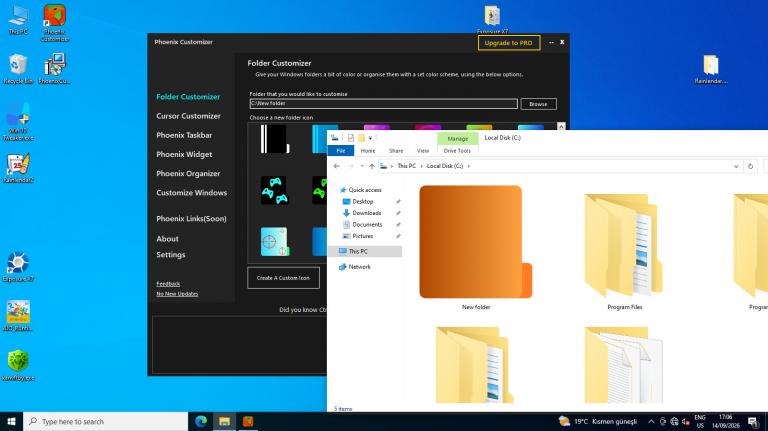Viewport: 768px width, 431px height.
Task: Click Phoenix Links(Soon) in the sidebar
Action: [191, 219]
